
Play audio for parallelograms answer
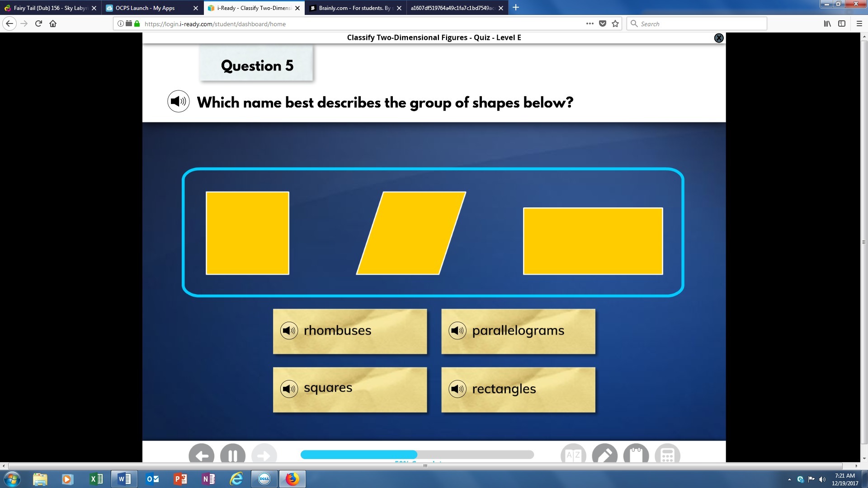[457, 331]
